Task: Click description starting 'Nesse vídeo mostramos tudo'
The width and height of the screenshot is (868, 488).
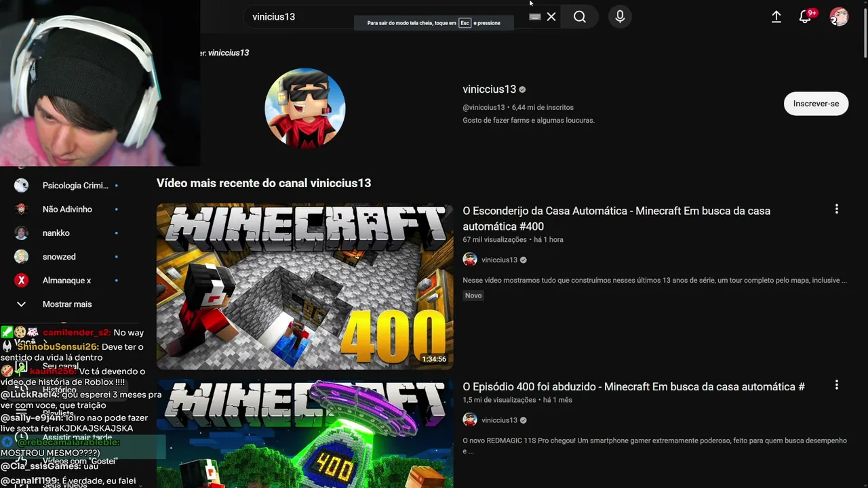Action: (654, 280)
